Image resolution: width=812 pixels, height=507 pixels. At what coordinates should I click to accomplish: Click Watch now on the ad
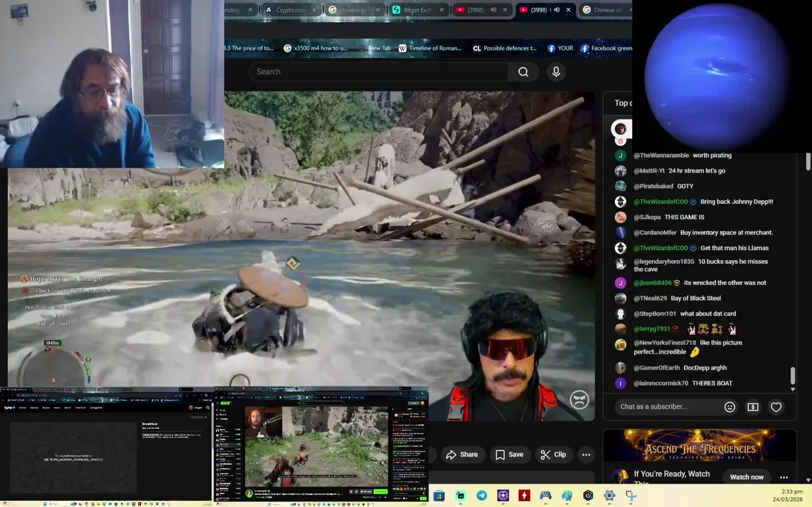(747, 477)
